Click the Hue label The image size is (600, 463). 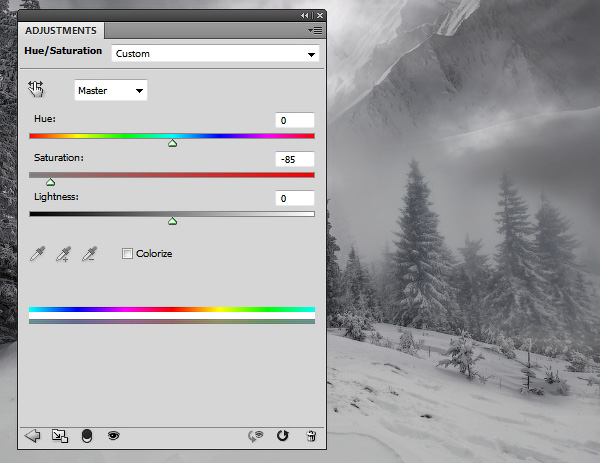coord(45,119)
